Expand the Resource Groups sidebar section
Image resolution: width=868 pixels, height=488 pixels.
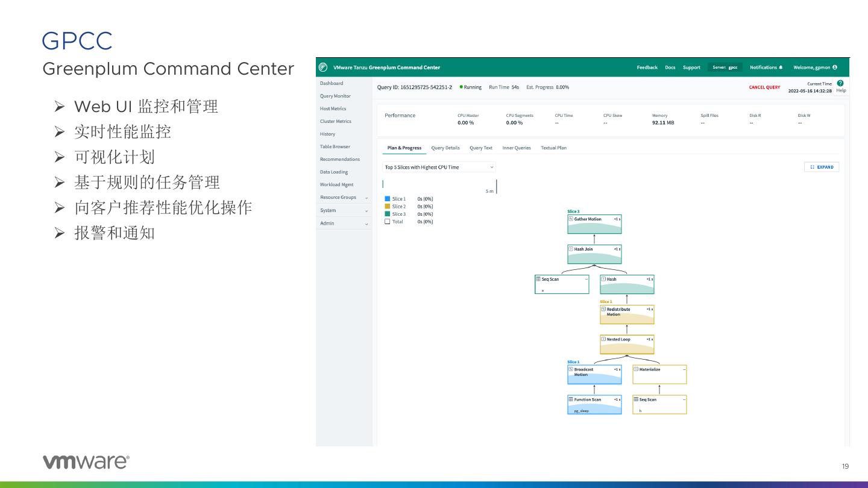click(344, 198)
